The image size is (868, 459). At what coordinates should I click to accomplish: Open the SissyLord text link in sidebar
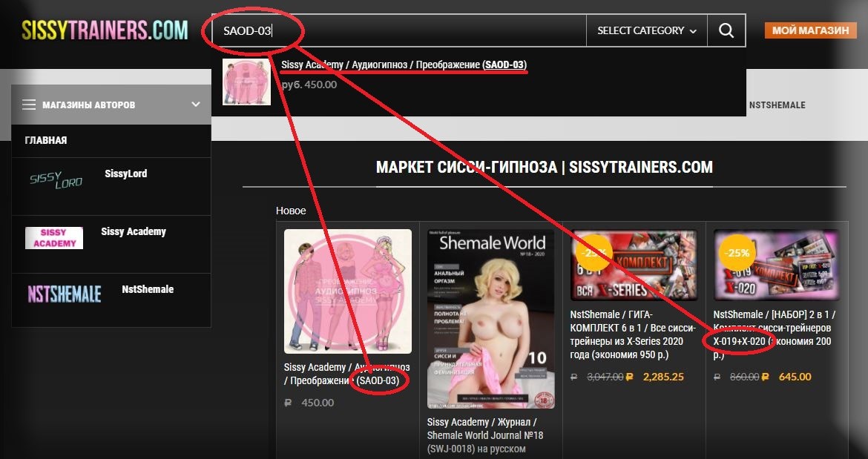[126, 174]
